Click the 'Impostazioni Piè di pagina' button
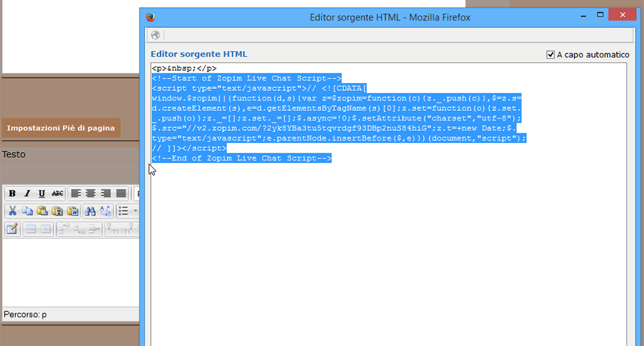Screen dimensions: 644x346 (61, 128)
